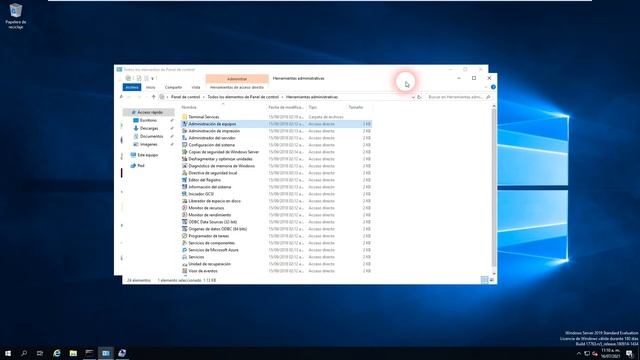The height and width of the screenshot is (360, 640).
Task: Open Task View on the taskbar
Action: click(40, 353)
